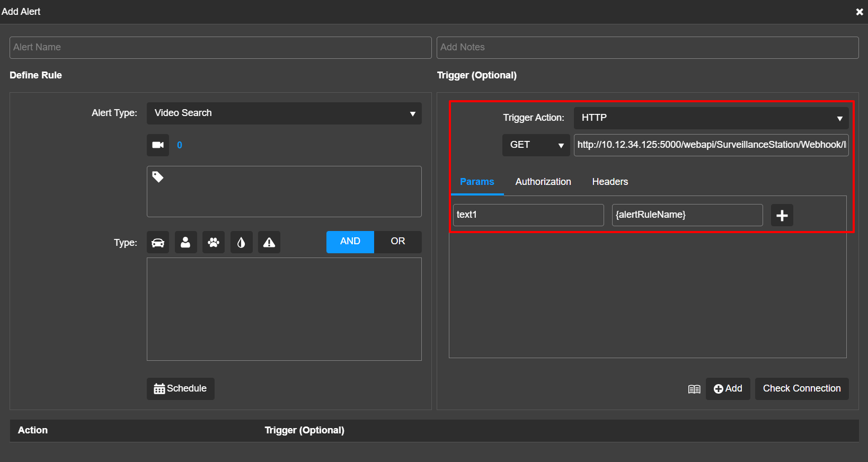Select the warning triangle type icon
The width and height of the screenshot is (868, 462).
pos(269,242)
